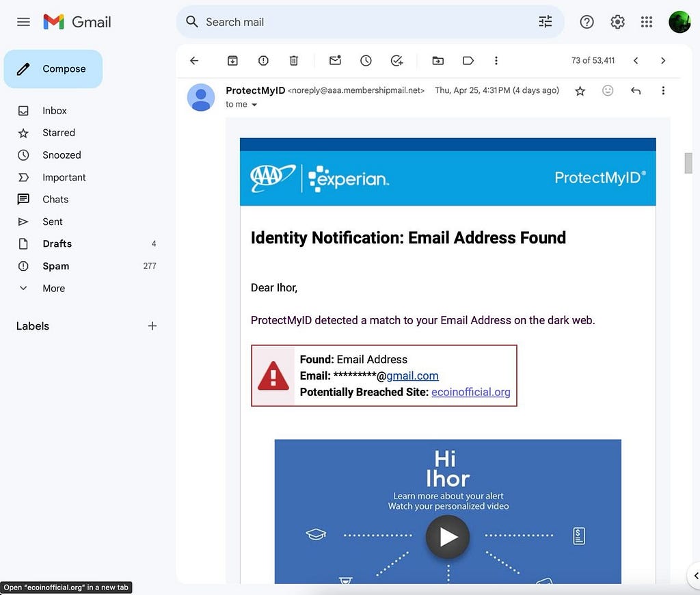This screenshot has height=595, width=700.
Task: Open the Support help icon
Action: tap(587, 22)
